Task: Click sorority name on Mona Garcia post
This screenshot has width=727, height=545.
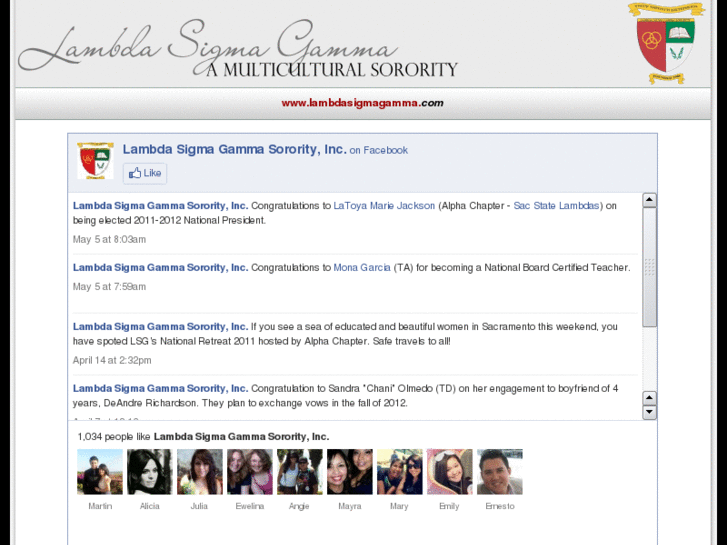Action: point(160,268)
